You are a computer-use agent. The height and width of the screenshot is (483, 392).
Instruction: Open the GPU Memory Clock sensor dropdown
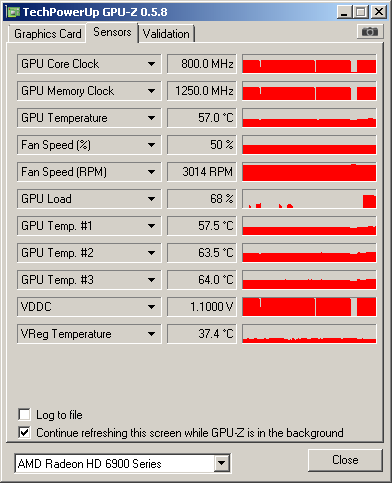point(151,91)
